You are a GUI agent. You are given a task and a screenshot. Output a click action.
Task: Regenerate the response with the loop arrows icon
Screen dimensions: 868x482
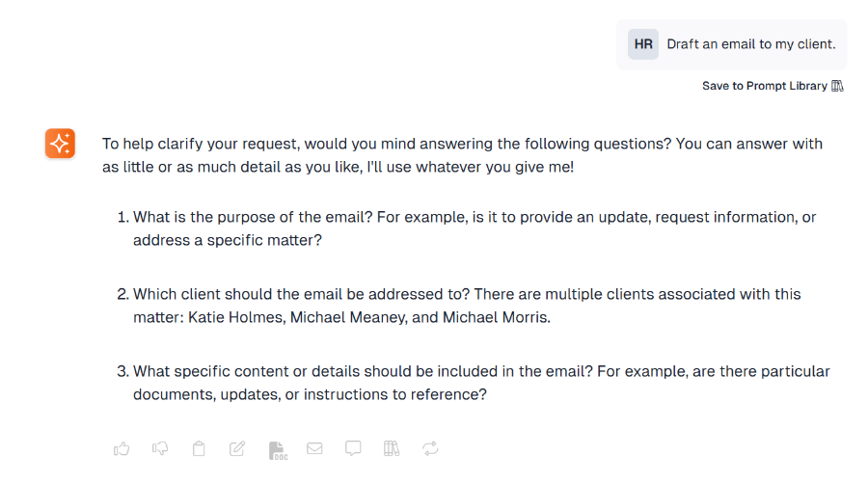click(430, 448)
